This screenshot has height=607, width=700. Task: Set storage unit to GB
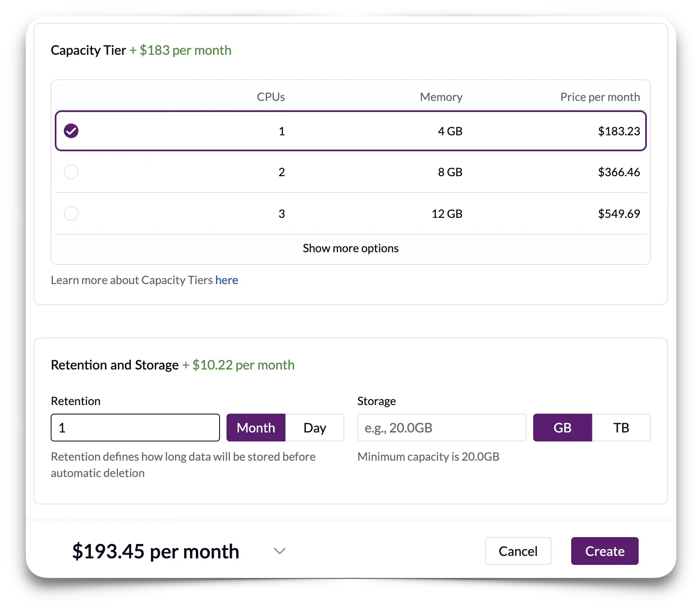(562, 428)
